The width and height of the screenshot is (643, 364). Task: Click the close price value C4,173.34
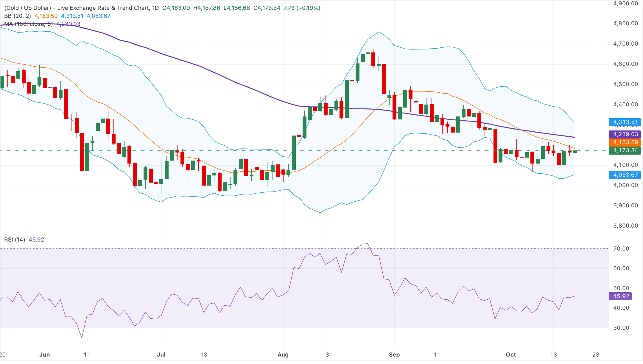tap(267, 8)
